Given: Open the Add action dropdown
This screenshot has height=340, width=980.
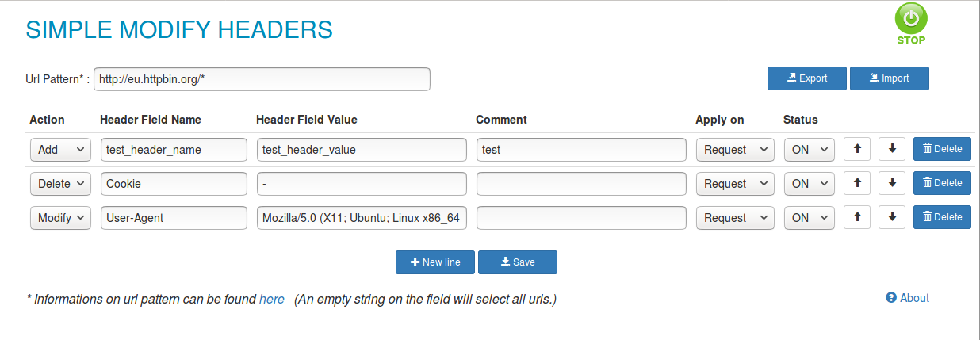Looking at the screenshot, I should (61, 149).
